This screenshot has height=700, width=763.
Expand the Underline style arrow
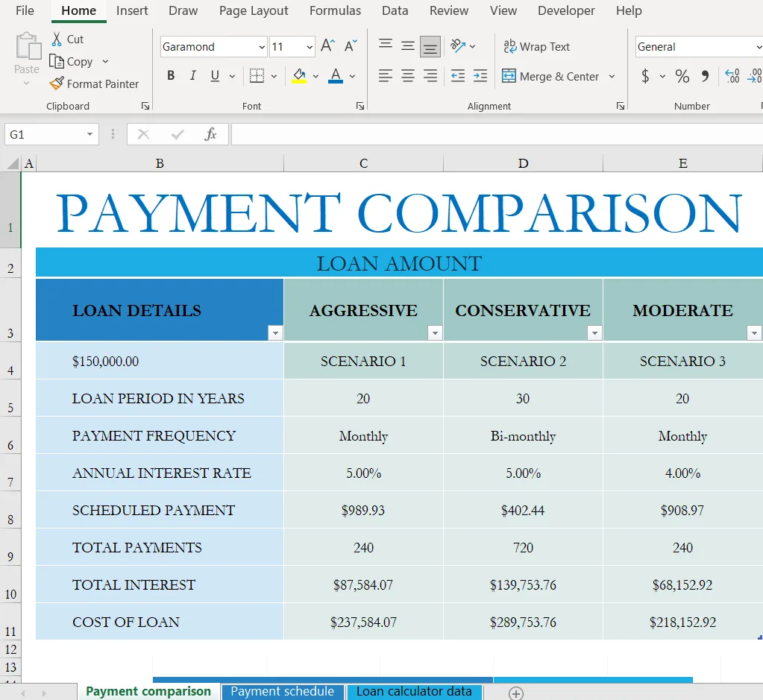(232, 76)
